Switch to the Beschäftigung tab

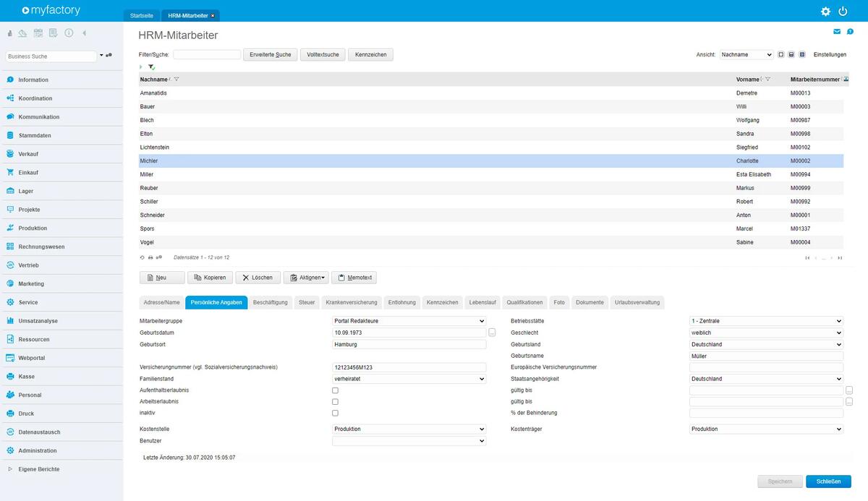(271, 302)
